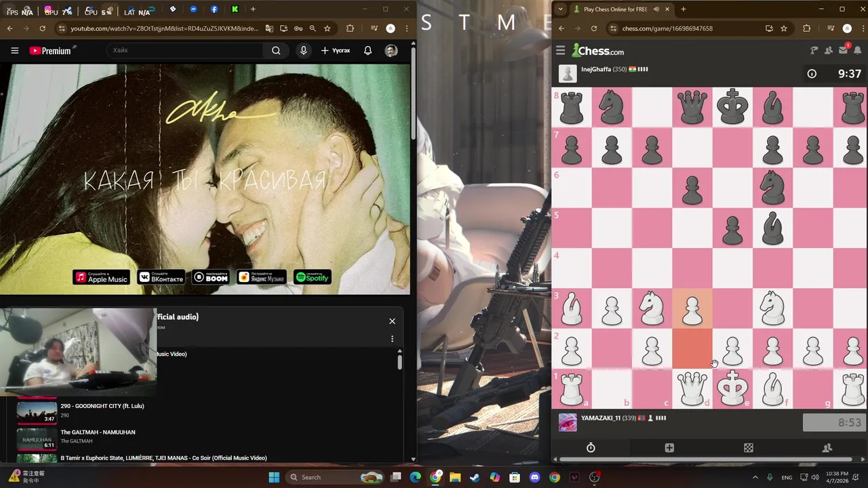The width and height of the screenshot is (868, 488).
Task: Click the playlist panel scrollbar
Action: (399, 361)
